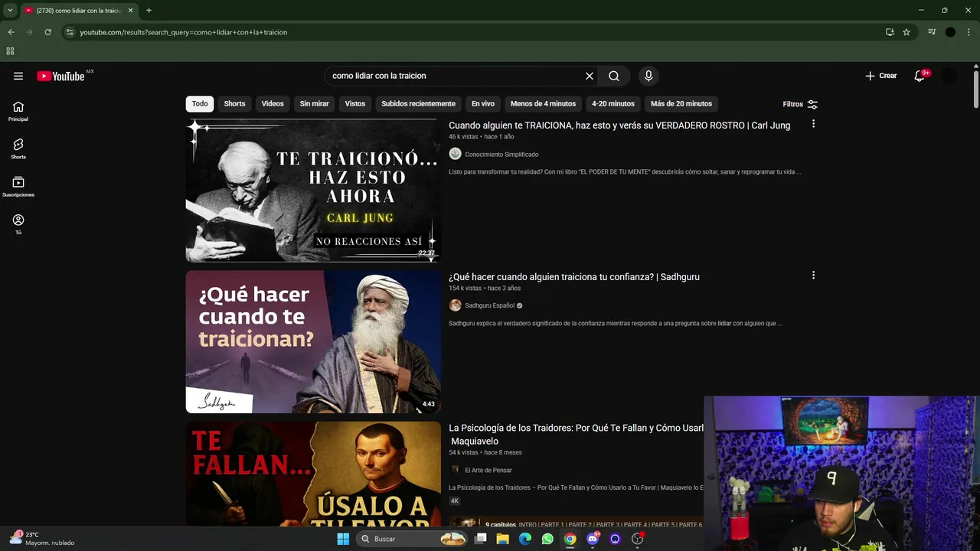Expand the 9 capítulos chapter list
The image size is (980, 551).
pos(576,524)
